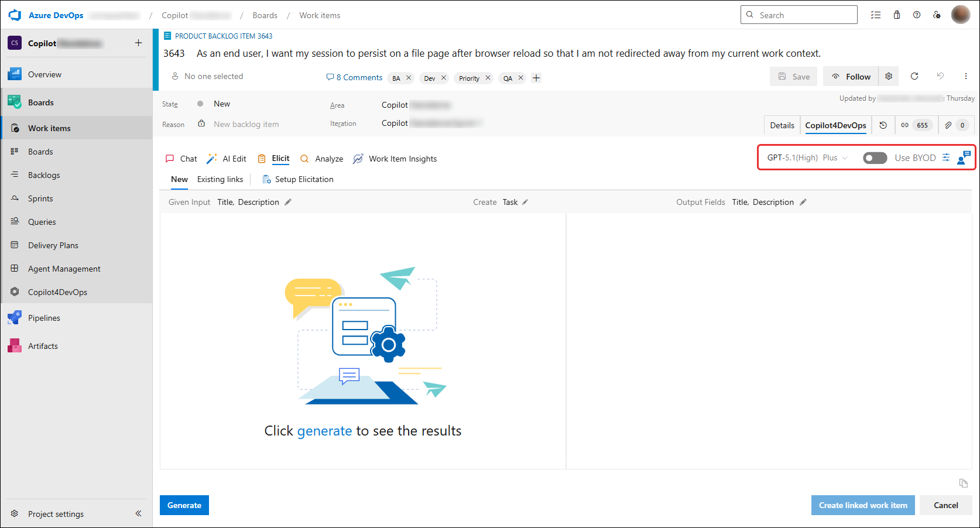This screenshot has width=980, height=528.
Task: Collapse the project sidebar
Action: click(x=139, y=513)
